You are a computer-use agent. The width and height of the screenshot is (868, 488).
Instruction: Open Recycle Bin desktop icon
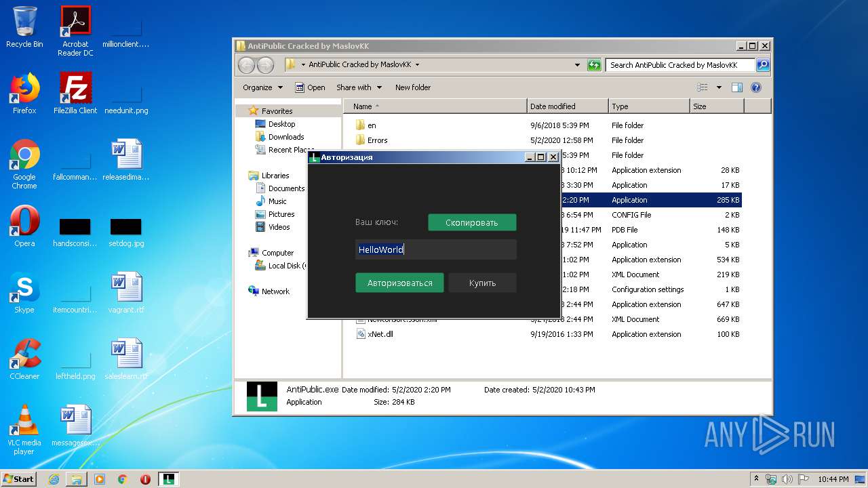click(24, 27)
